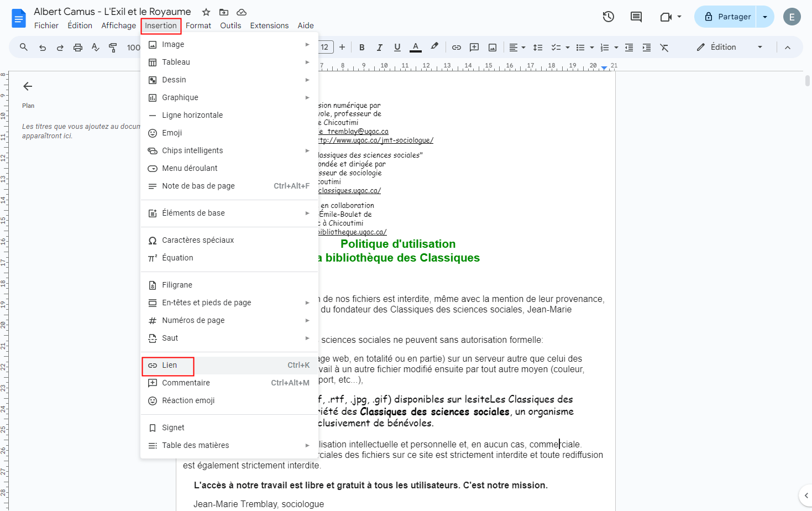Open the highlight color pen
Screen dimensions: 812x511
coord(434,48)
